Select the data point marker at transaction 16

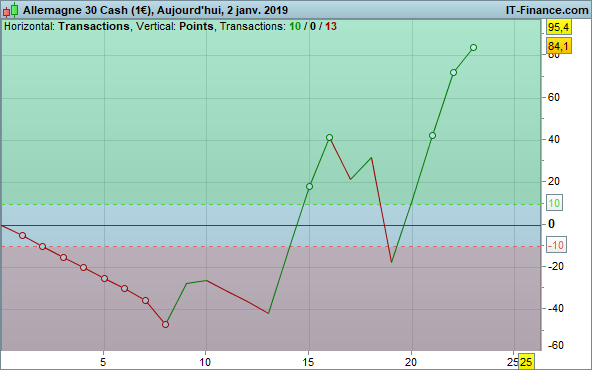[329, 137]
